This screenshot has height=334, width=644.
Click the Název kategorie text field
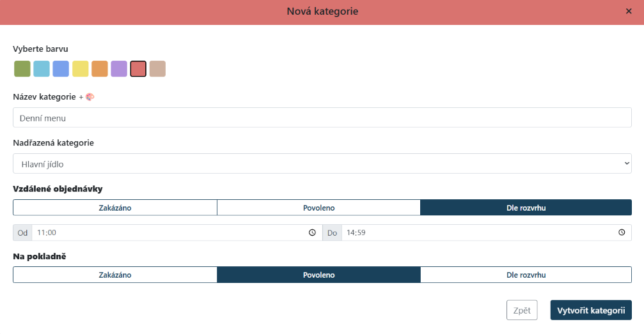coord(322,118)
